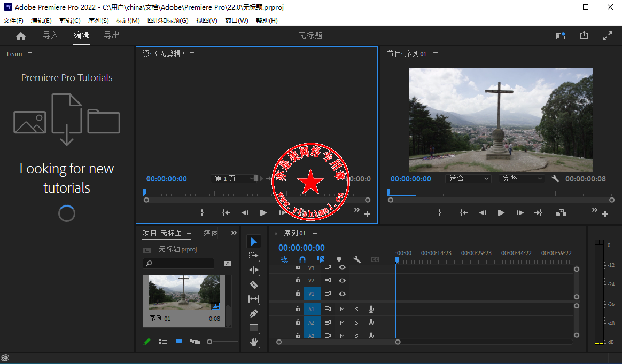
Task: Open the Workspaces icon in header
Action: pos(561,36)
